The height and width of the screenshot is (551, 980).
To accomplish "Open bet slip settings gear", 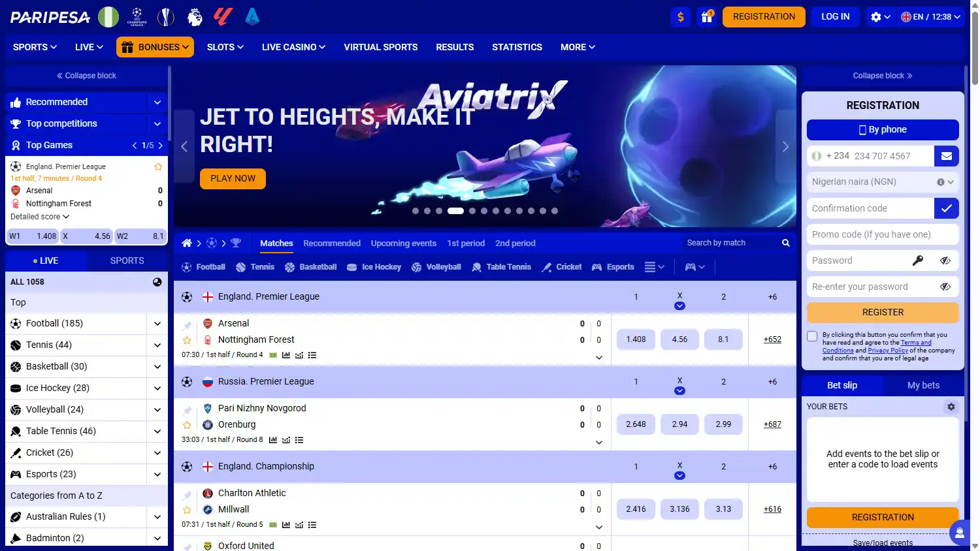I will click(951, 407).
